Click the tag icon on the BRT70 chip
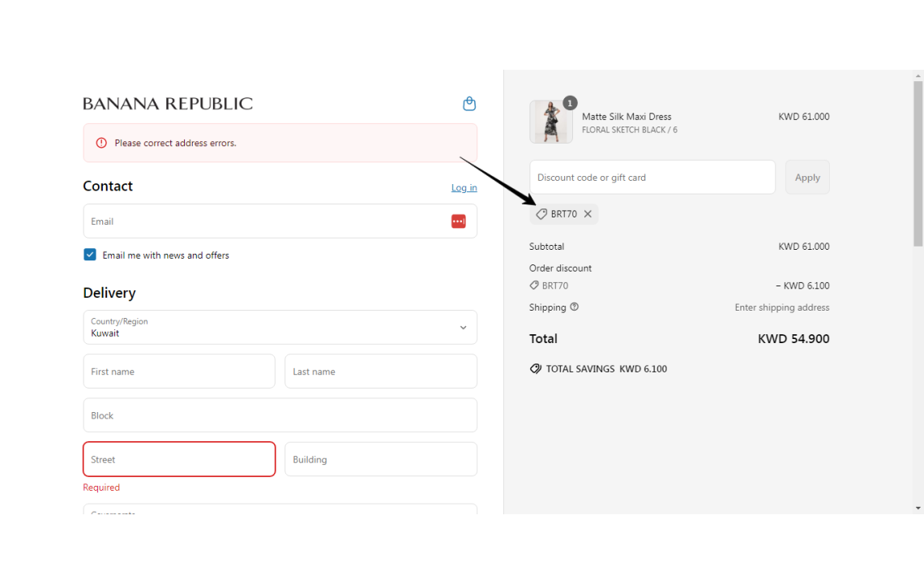Viewport: 924px width, 584px height. click(541, 214)
